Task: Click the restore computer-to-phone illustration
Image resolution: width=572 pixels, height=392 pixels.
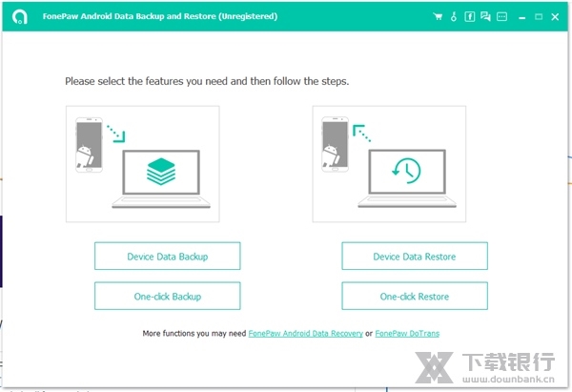Action: [389, 164]
